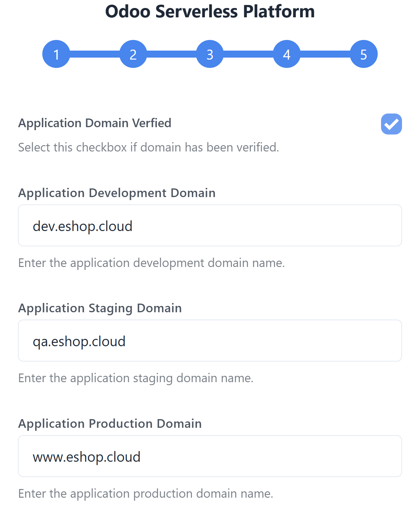Jump to step 2 circle
The image size is (420, 509).
tap(133, 54)
